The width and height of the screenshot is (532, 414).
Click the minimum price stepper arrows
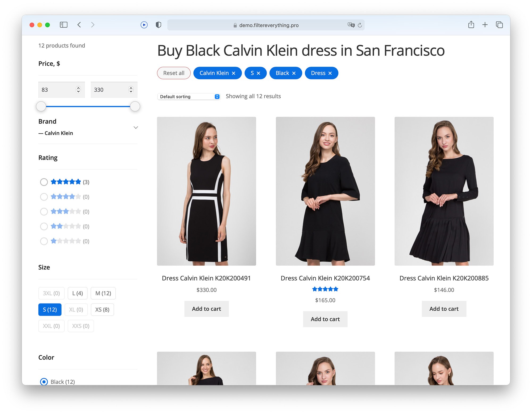click(78, 90)
